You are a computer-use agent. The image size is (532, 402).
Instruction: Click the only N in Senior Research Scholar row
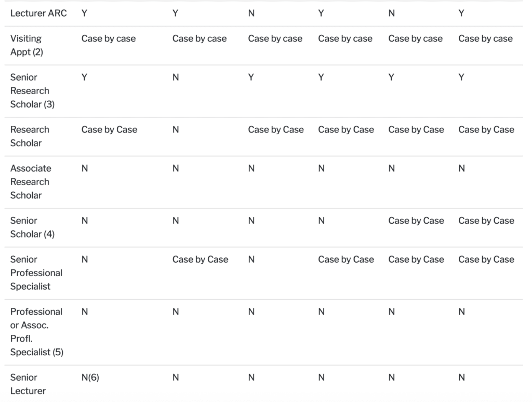click(176, 77)
